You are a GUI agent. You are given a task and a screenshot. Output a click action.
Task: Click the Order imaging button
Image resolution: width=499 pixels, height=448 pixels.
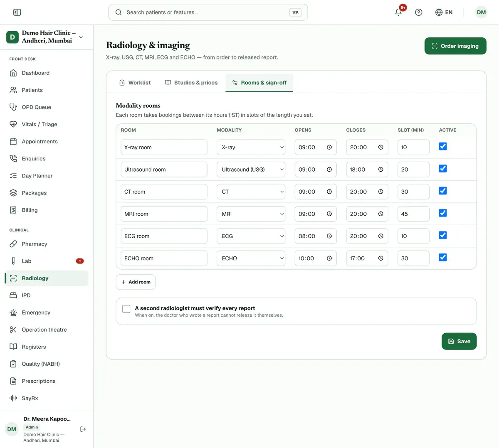[455, 46]
